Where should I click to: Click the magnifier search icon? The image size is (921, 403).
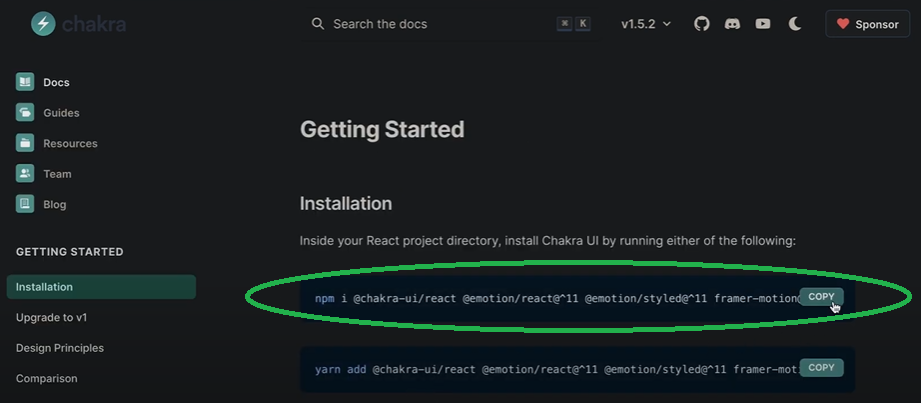(x=318, y=23)
